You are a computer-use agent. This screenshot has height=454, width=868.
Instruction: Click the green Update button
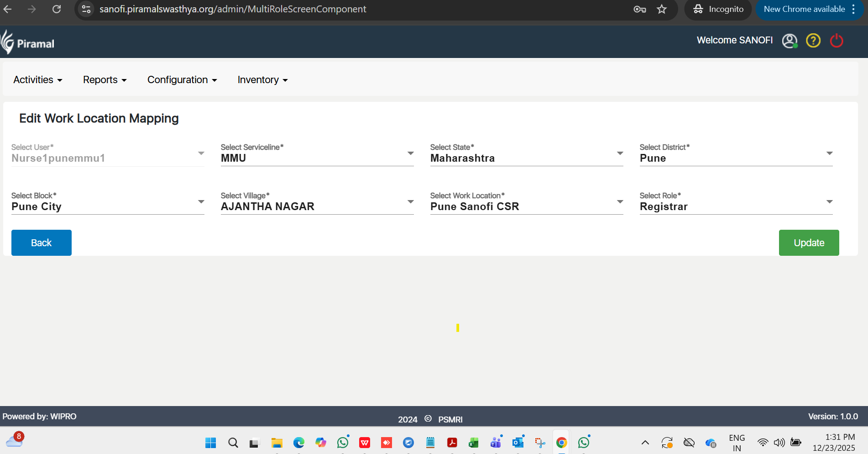pyautogui.click(x=809, y=243)
